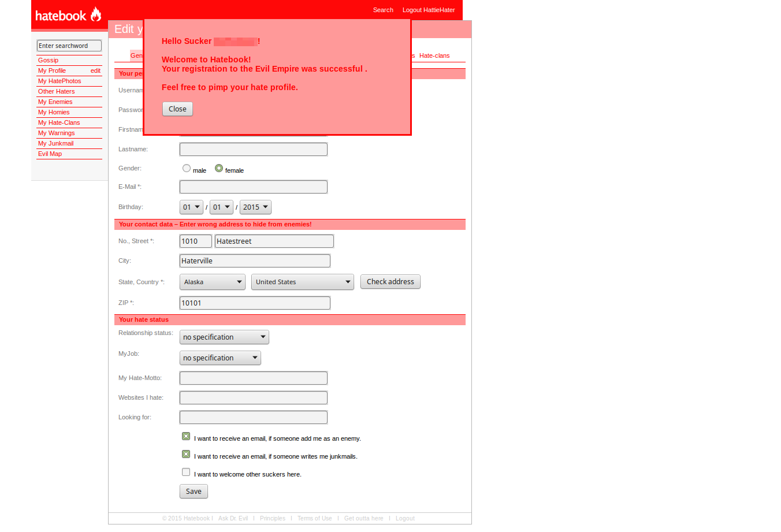Click the My Hate-Motto field

[254, 378]
